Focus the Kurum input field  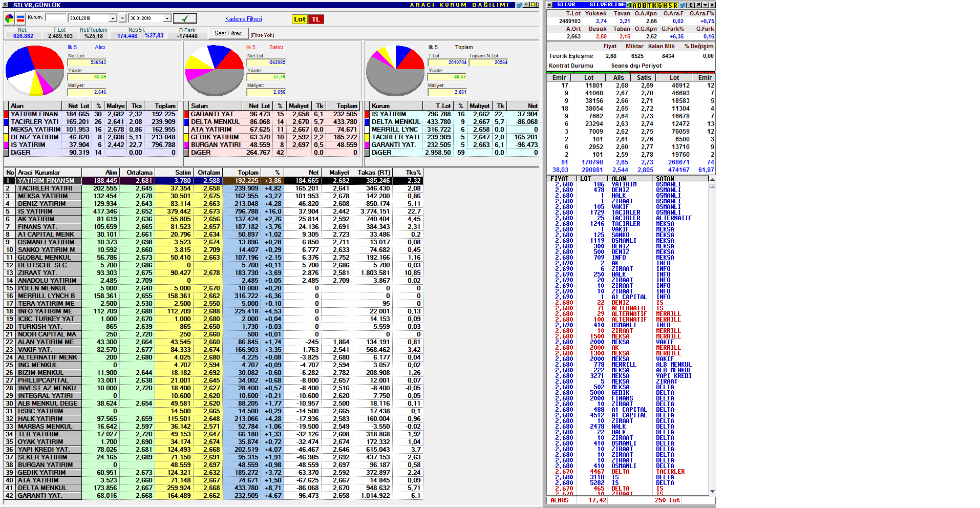click(56, 17)
